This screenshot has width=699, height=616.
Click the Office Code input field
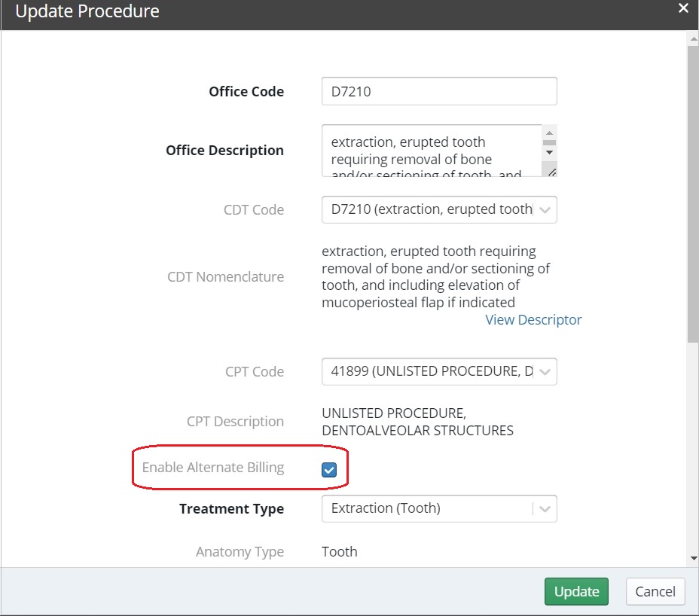click(439, 90)
